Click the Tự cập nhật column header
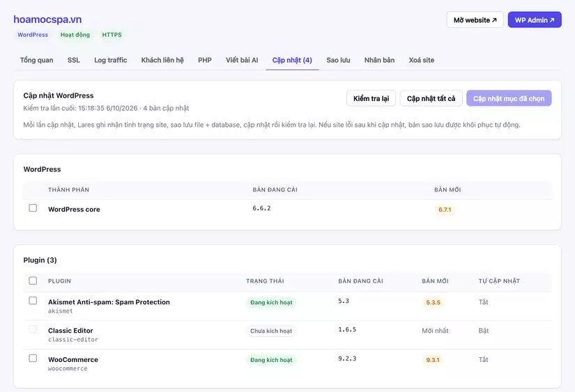 point(499,281)
